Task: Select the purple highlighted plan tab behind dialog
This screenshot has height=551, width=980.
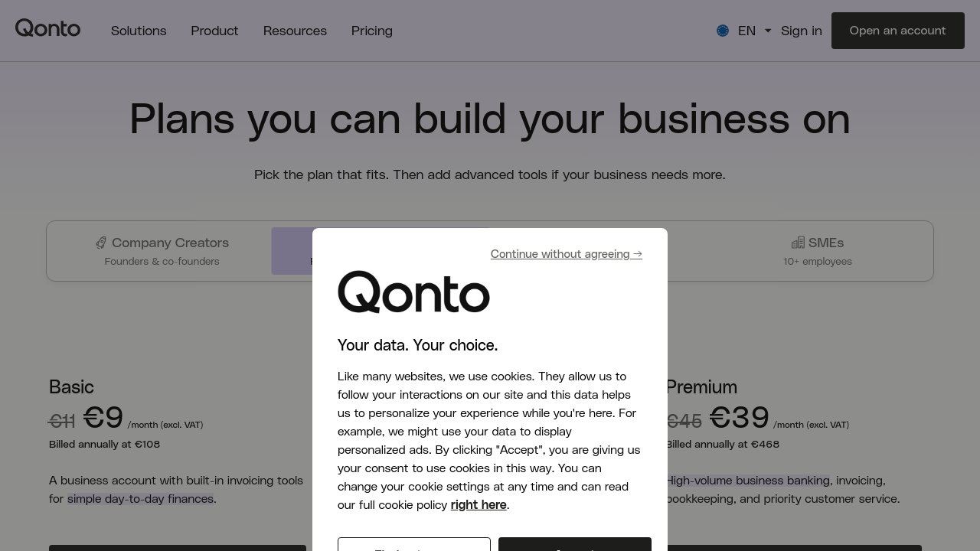Action: pos(292,251)
